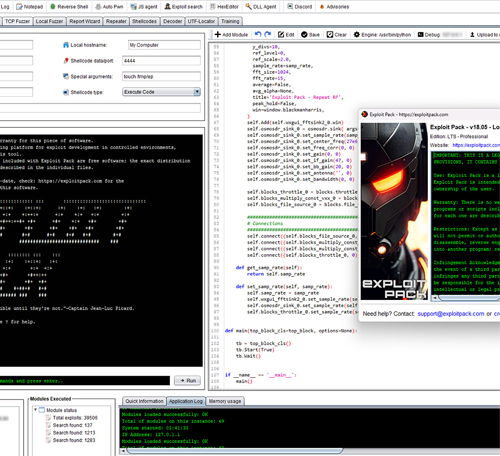
Task: Click the license text horizontal scrollbar
Action: click(470, 298)
